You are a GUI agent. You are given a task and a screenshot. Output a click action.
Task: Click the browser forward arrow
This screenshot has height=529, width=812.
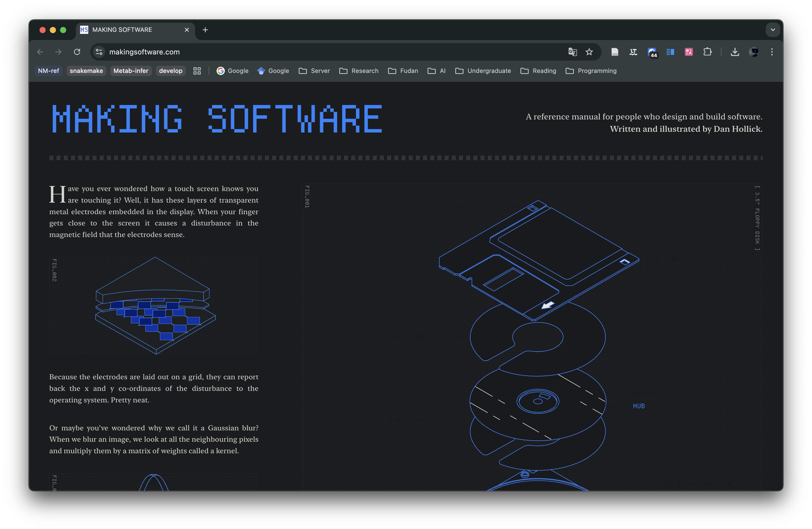tap(58, 52)
